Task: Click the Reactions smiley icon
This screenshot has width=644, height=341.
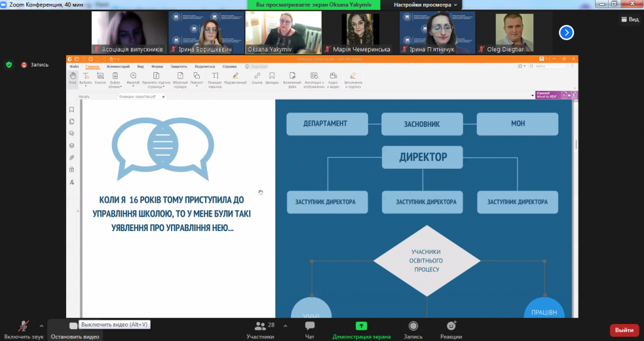Action: pos(452,326)
